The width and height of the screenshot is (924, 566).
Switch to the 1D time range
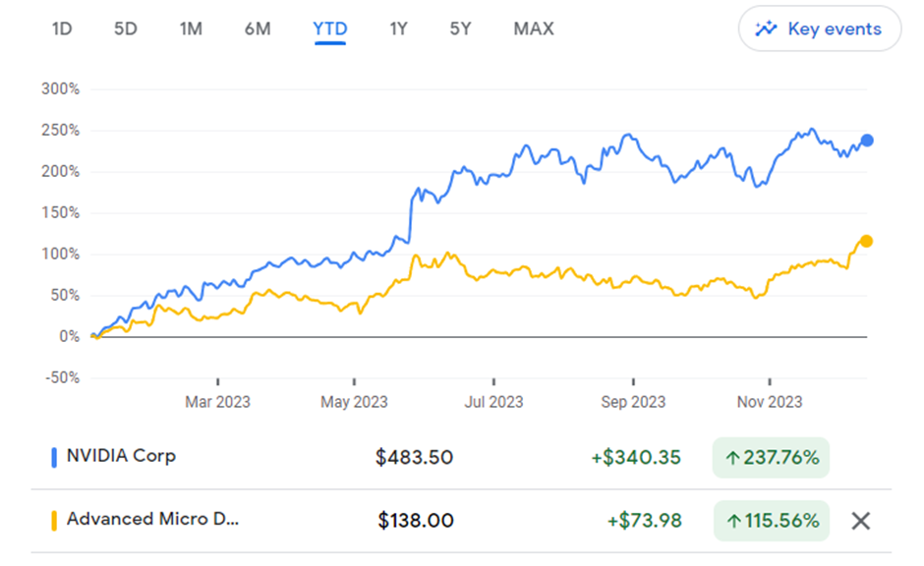(62, 28)
